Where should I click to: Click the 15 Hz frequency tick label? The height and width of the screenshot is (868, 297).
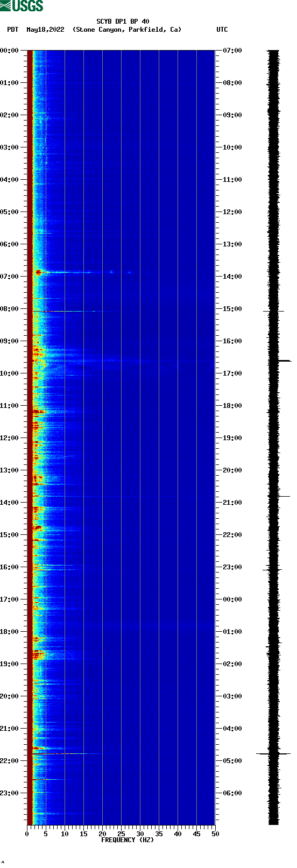(x=83, y=834)
